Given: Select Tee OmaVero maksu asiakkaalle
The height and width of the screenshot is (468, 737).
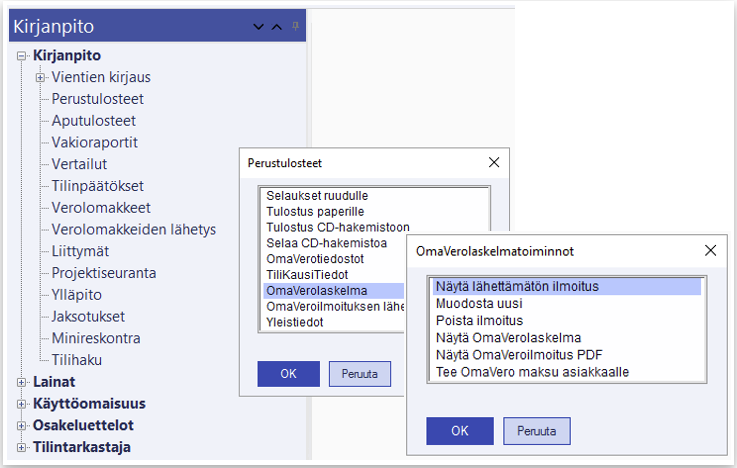Looking at the screenshot, I should point(532,372).
